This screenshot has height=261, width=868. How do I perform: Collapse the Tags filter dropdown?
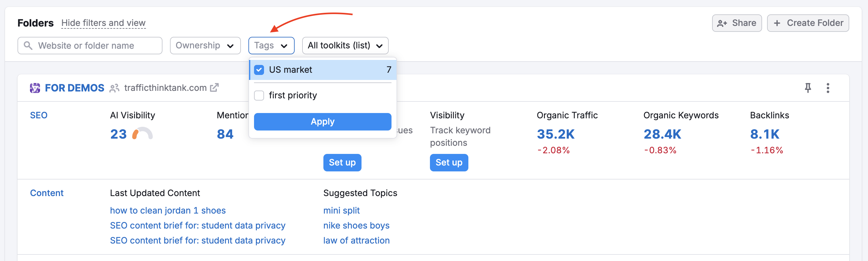point(271,46)
